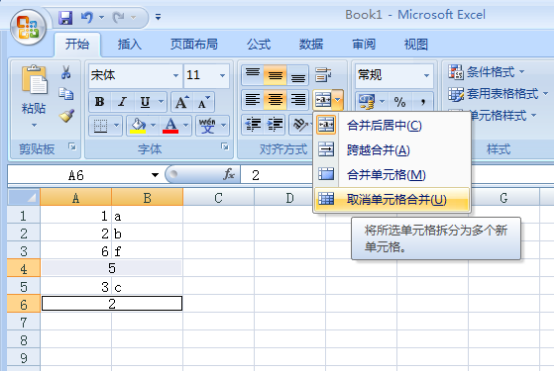554x372 pixels.
Task: Customize Quick Access Toolbar dropdown
Action: 158,17
